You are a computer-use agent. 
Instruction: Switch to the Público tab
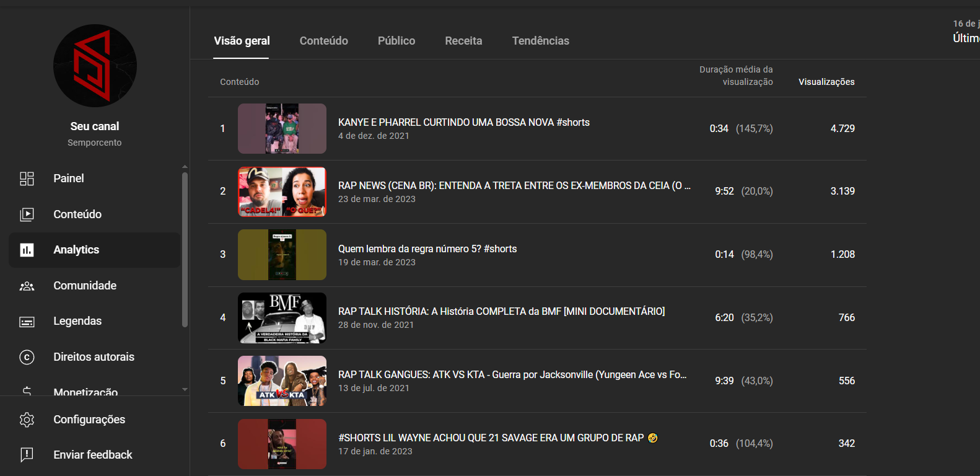tap(396, 41)
